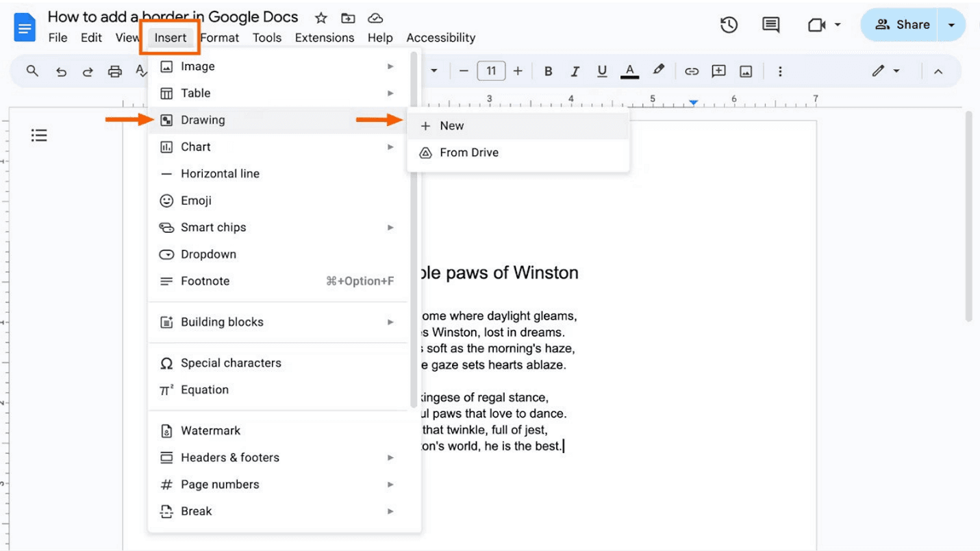
Task: Decrease font size with minus
Action: click(464, 71)
